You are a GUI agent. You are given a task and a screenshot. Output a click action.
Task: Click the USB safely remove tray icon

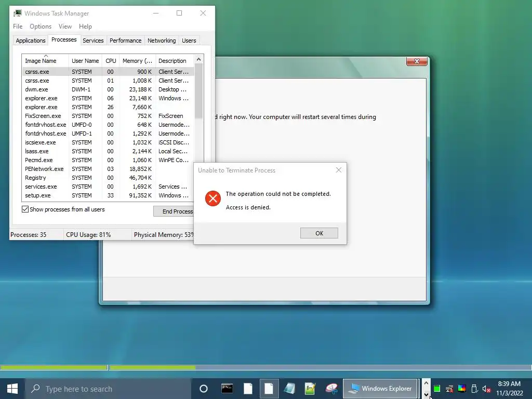474,389
